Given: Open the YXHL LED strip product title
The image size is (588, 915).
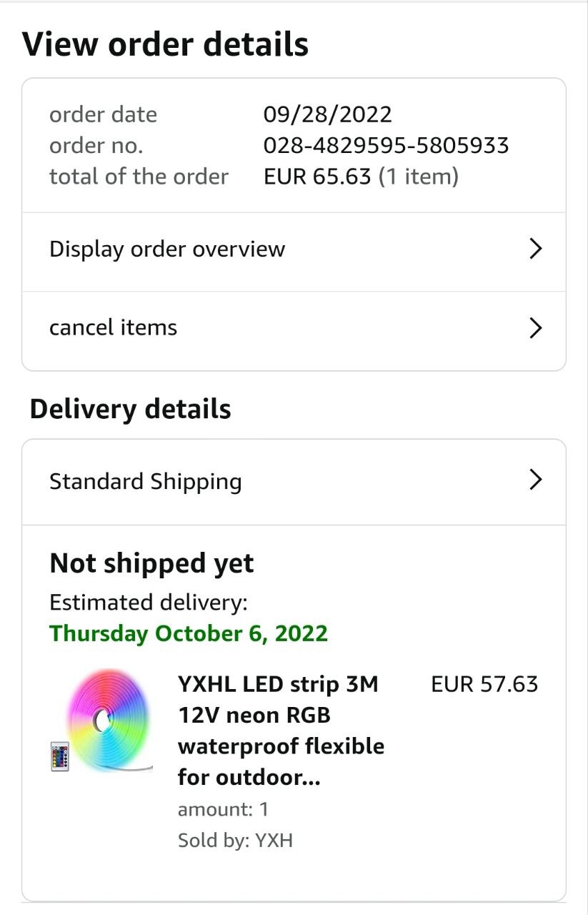Looking at the screenshot, I should coord(280,731).
